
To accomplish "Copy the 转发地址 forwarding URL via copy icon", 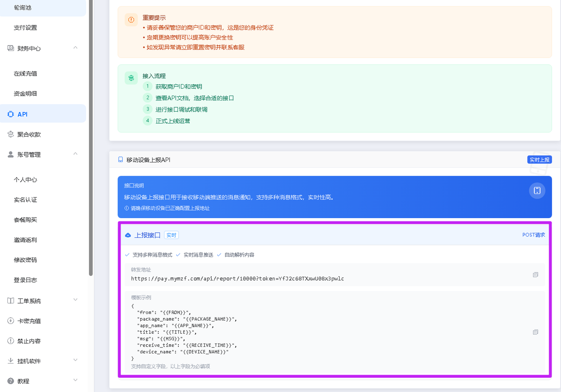I will 535,274.
